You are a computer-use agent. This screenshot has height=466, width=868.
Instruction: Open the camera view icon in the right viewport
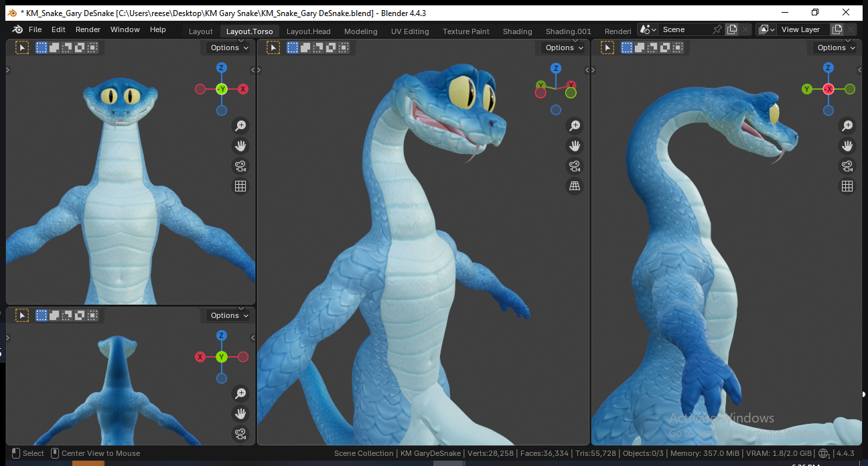[x=847, y=165]
